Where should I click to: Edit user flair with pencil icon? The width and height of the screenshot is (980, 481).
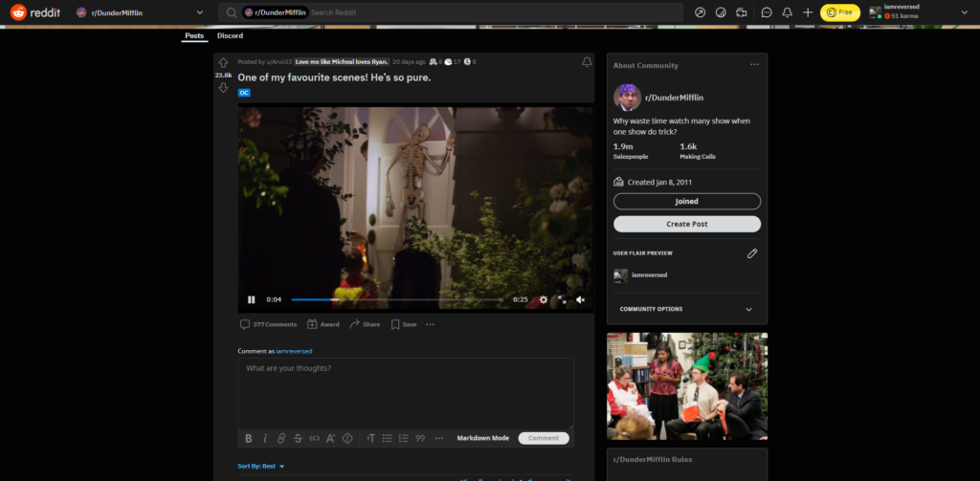tap(752, 253)
